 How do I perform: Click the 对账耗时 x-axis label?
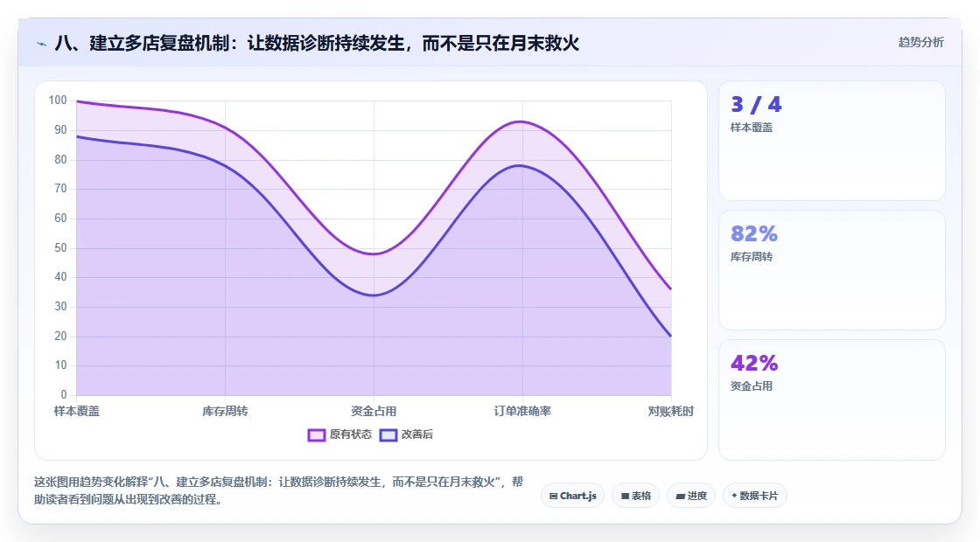(x=670, y=412)
